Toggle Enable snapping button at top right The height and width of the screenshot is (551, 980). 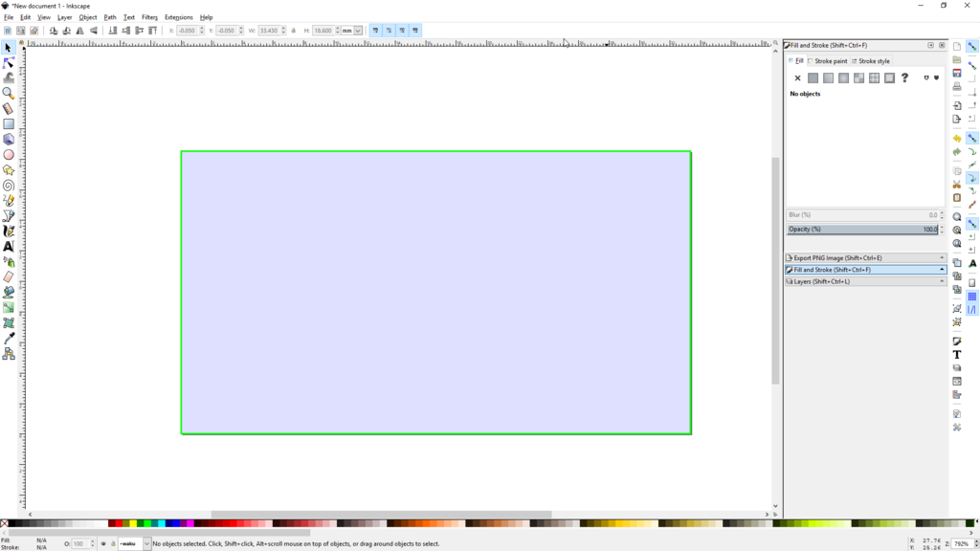coord(972,46)
